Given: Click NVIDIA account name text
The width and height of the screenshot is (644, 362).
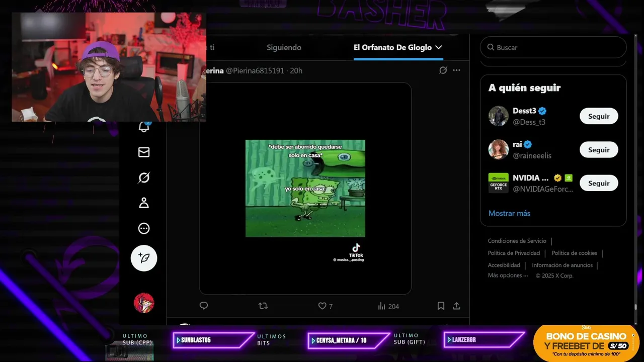Looking at the screenshot, I should pos(531,177).
